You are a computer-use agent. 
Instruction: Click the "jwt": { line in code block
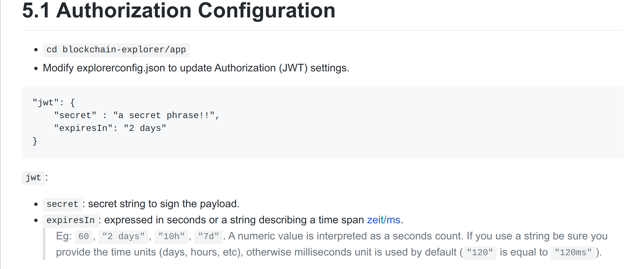(54, 103)
